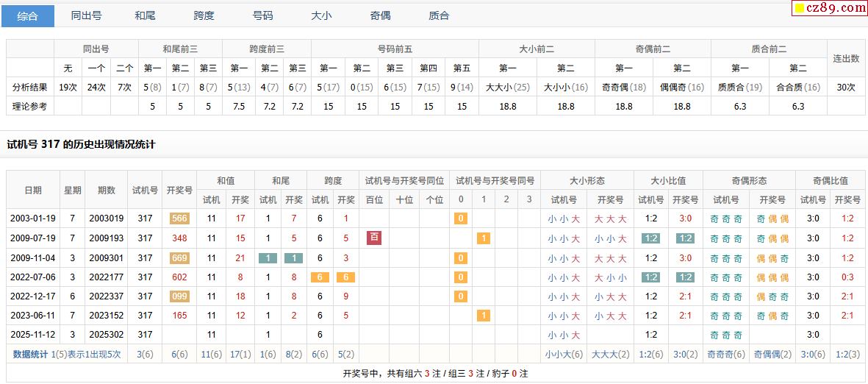Go to the 奇偶 tab

pos(380,15)
